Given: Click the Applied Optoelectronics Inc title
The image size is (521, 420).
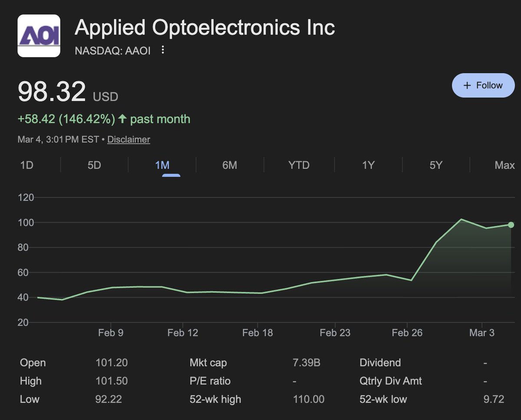Looking at the screenshot, I should click(205, 28).
